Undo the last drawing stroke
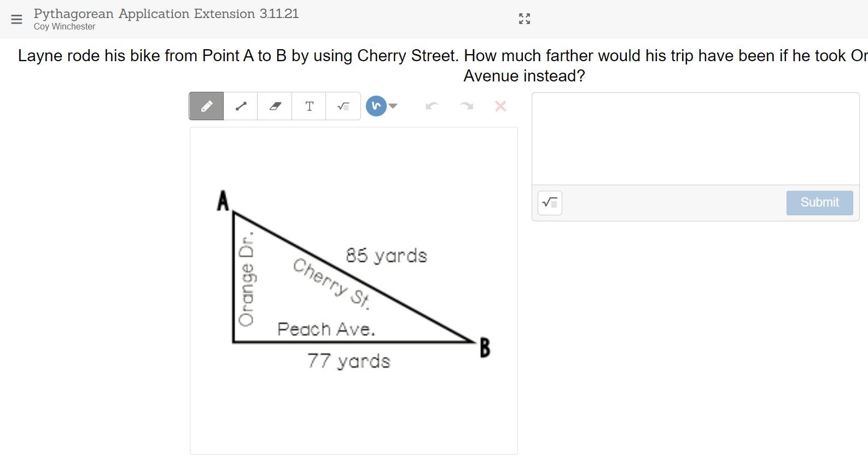 [432, 106]
